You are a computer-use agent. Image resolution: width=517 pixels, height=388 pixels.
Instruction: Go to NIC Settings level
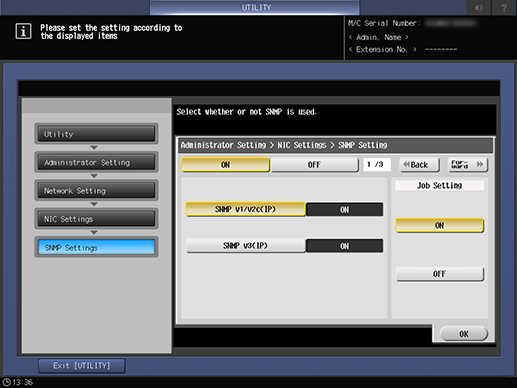pos(96,219)
